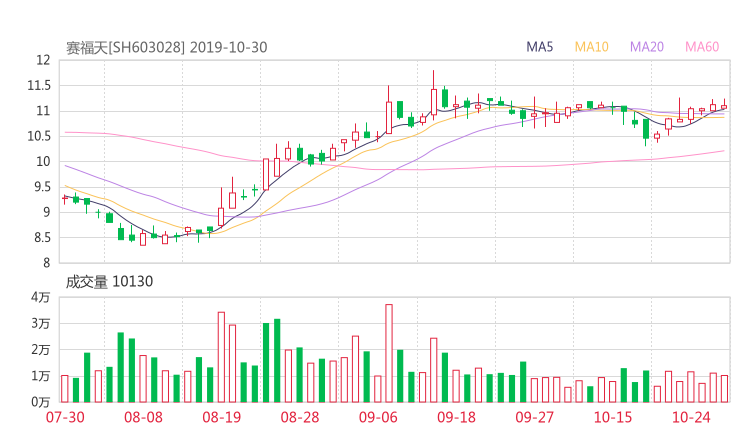Click the MA60 legend entry
Viewport: 740px width, 440px height.
702,47
